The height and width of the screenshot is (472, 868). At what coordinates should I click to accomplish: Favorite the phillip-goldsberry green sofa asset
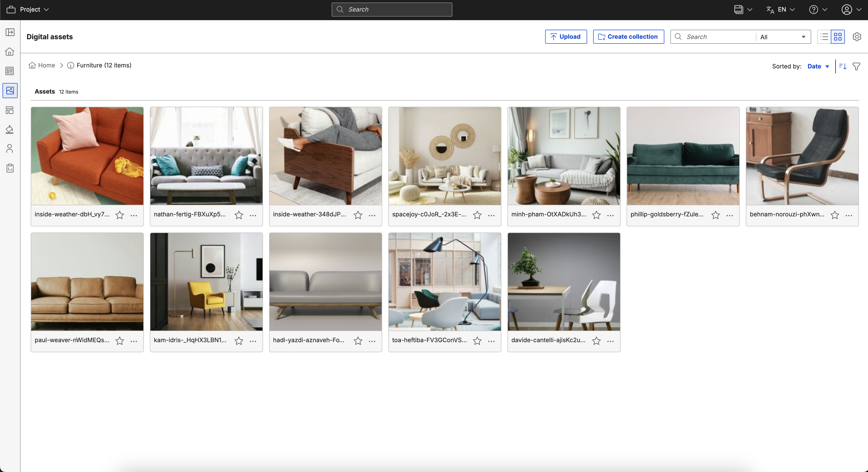(715, 215)
